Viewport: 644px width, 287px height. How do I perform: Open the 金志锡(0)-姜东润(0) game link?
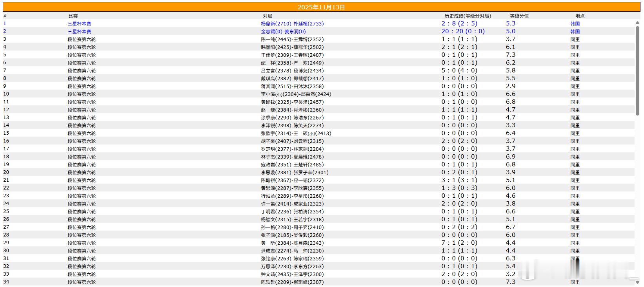[x=284, y=31]
